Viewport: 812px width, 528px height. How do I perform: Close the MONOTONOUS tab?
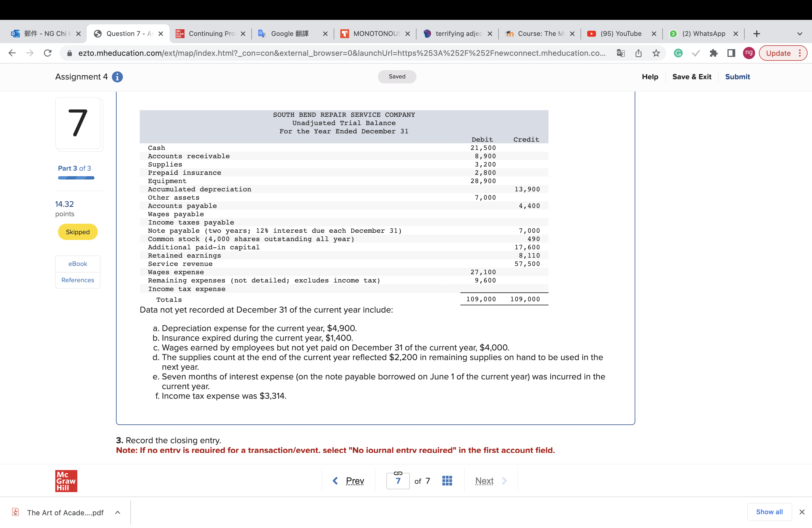[407, 34]
